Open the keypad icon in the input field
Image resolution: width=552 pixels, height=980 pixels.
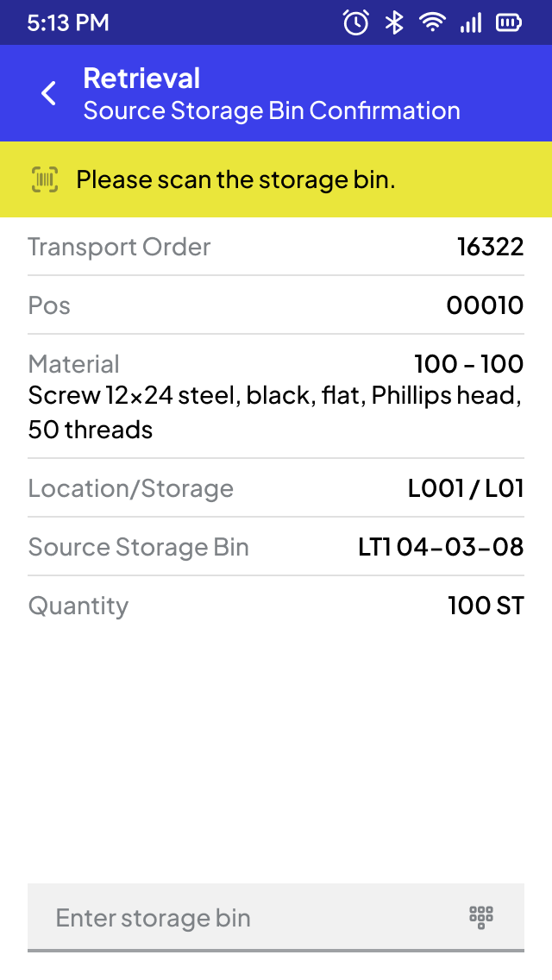(x=481, y=917)
